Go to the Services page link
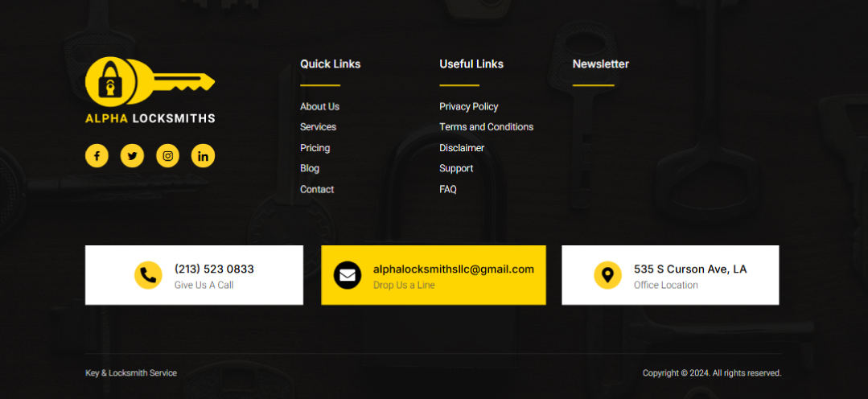This screenshot has width=868, height=399. (x=318, y=127)
